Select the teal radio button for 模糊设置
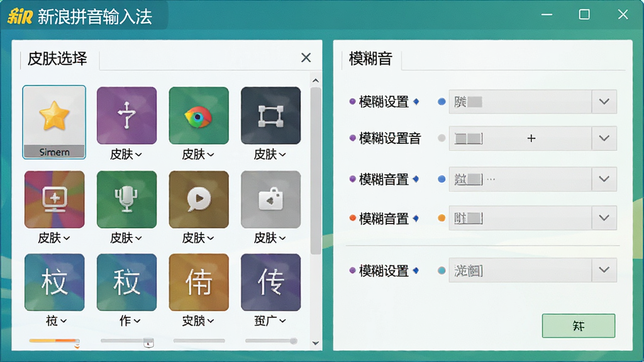644x362 pixels. tap(441, 270)
